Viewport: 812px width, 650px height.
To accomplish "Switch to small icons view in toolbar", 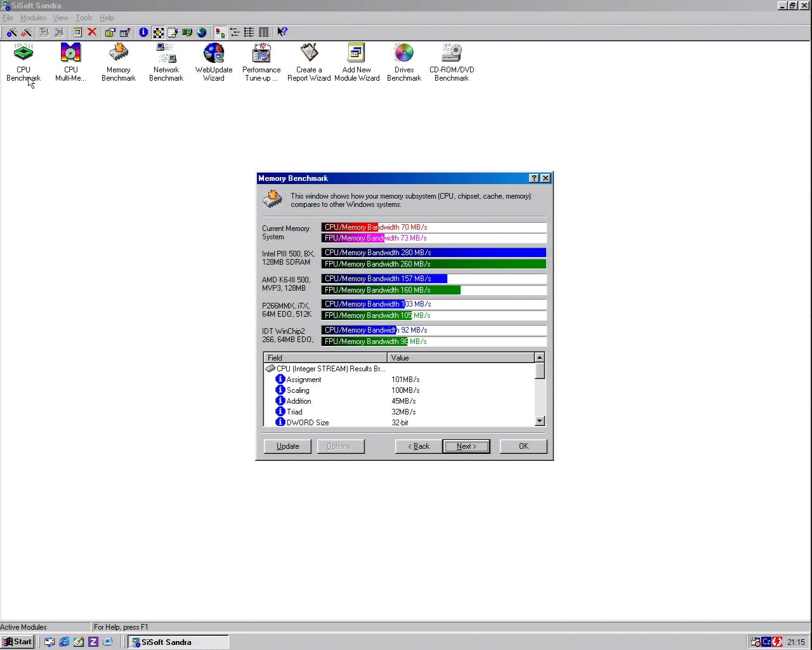I will pyautogui.click(x=235, y=32).
